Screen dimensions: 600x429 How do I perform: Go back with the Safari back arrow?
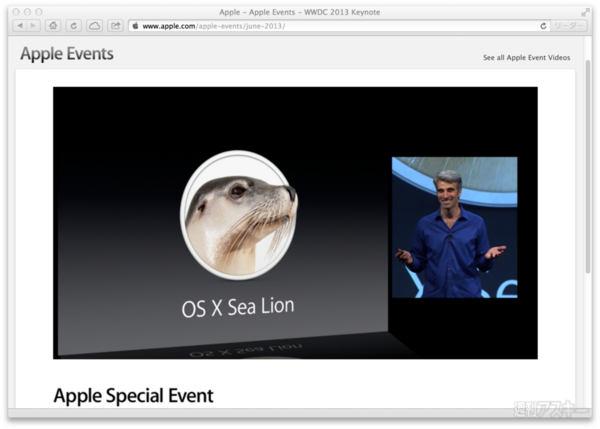[20, 26]
